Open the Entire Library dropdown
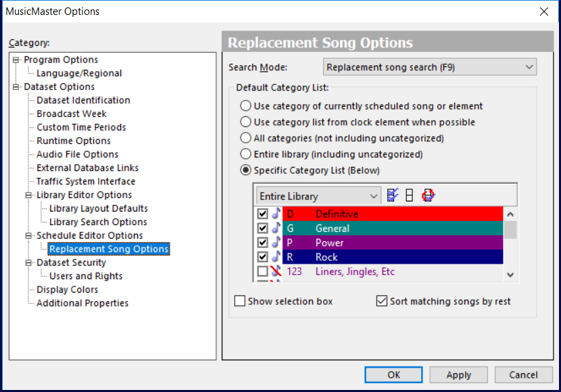The image size is (561, 392). click(319, 196)
